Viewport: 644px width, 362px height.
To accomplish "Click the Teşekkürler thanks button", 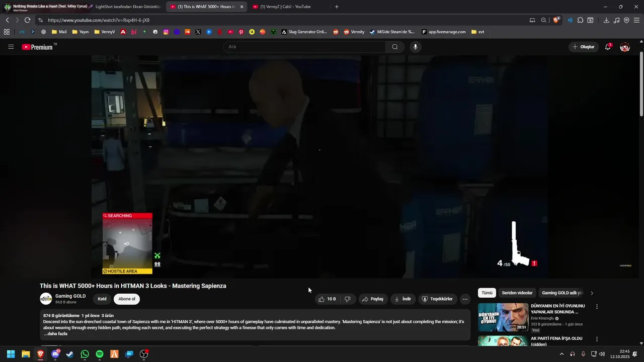I will tap(437, 299).
